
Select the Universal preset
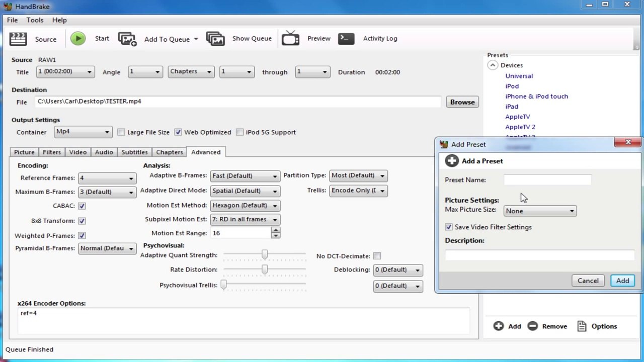point(519,76)
